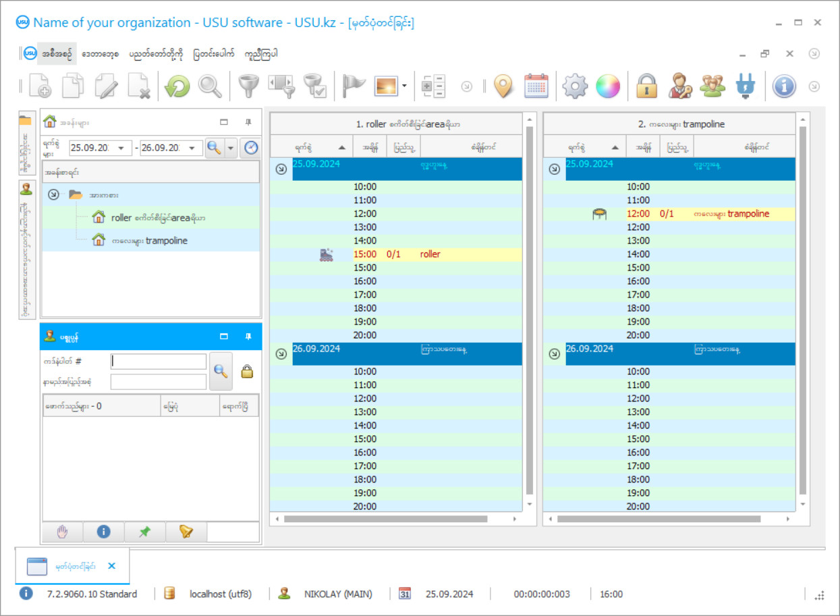Click the picture image toolbar icon
Screen dimensions: 840x616
(x=386, y=86)
